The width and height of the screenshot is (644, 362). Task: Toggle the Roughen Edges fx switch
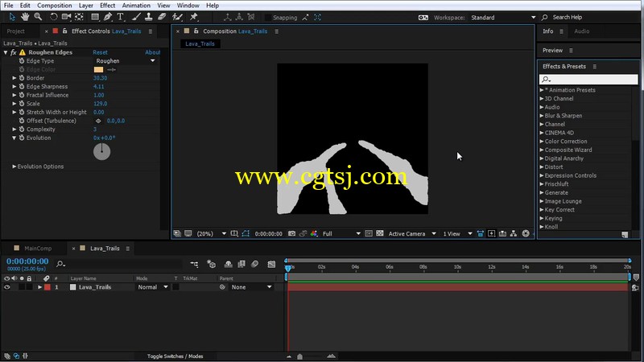pyautogui.click(x=13, y=52)
